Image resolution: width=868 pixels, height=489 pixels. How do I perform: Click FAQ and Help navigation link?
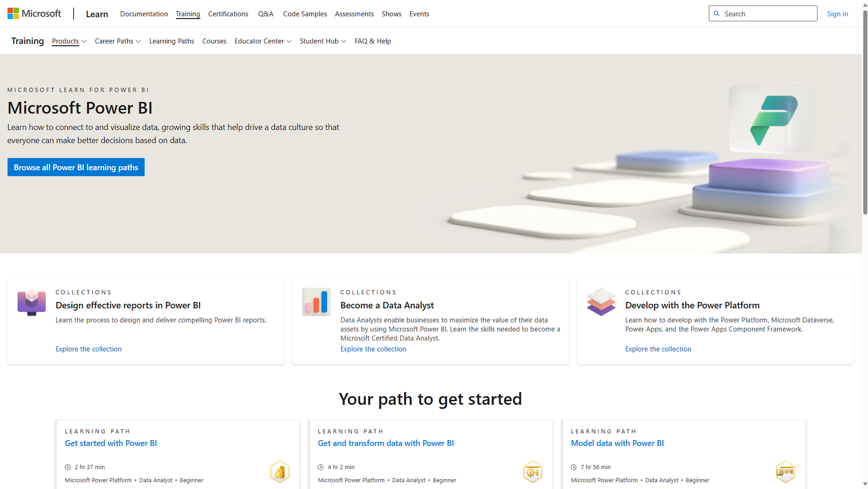pyautogui.click(x=372, y=41)
